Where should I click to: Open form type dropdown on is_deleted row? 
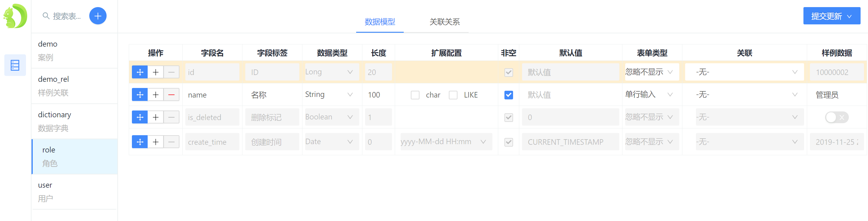click(x=652, y=117)
